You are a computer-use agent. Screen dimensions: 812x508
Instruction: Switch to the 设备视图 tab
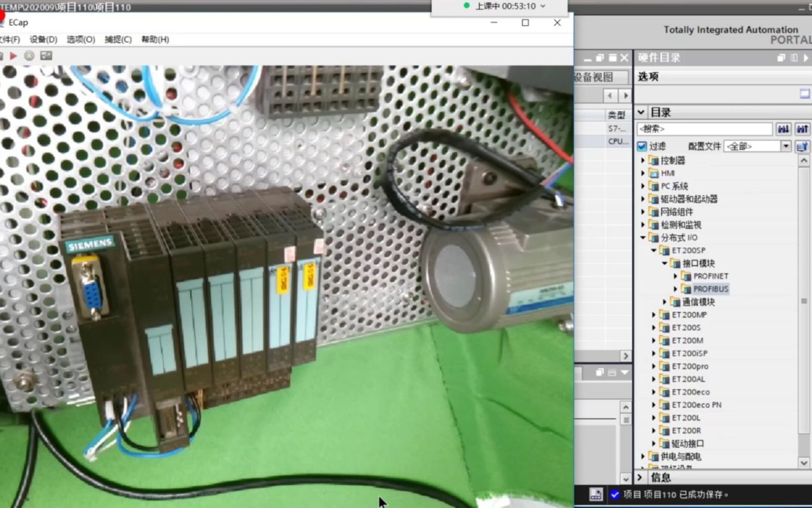(600, 77)
